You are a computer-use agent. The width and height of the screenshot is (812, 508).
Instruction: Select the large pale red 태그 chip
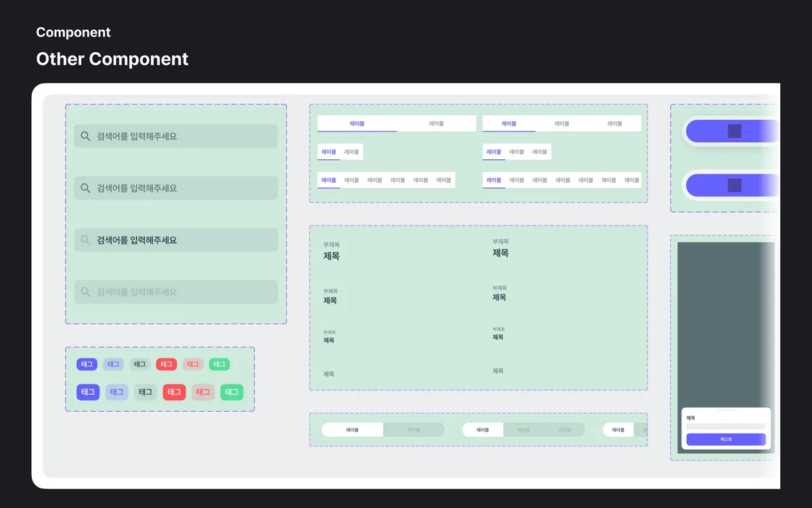click(x=203, y=392)
